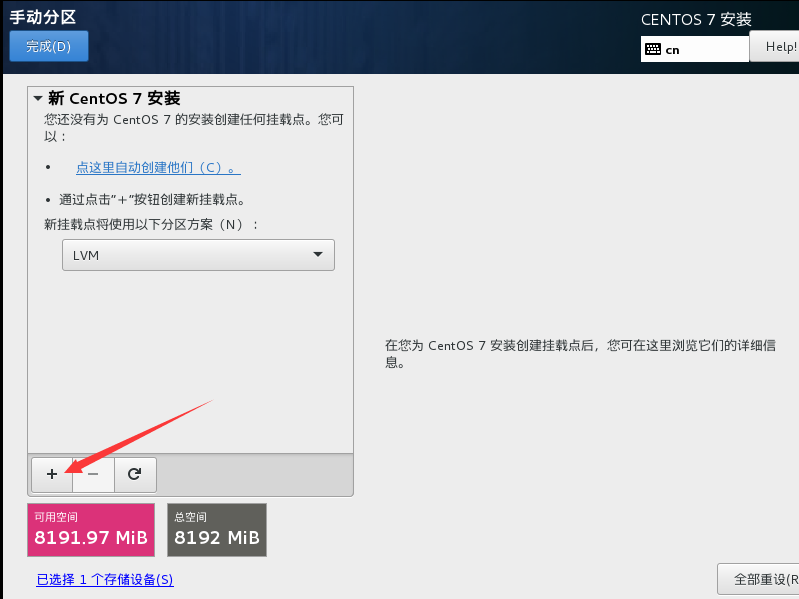Click the 手动分区 page title
The image size is (799, 599).
(x=43, y=17)
